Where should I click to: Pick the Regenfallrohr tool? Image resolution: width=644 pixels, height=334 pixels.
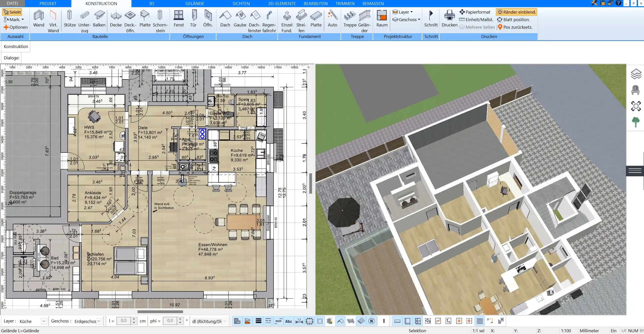(269, 21)
